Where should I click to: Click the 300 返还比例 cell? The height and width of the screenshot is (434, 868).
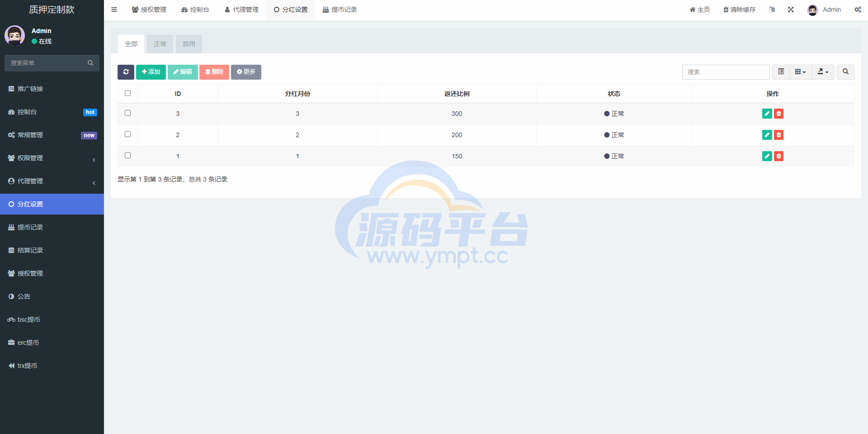457,114
